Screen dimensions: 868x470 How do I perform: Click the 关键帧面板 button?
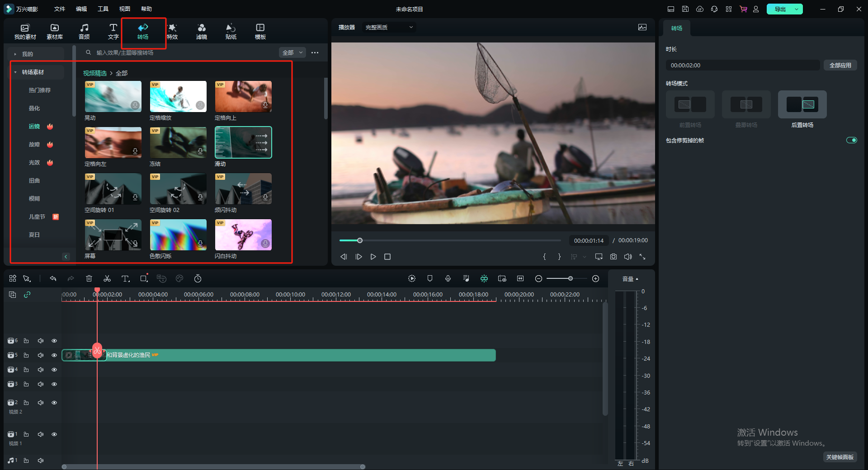840,457
